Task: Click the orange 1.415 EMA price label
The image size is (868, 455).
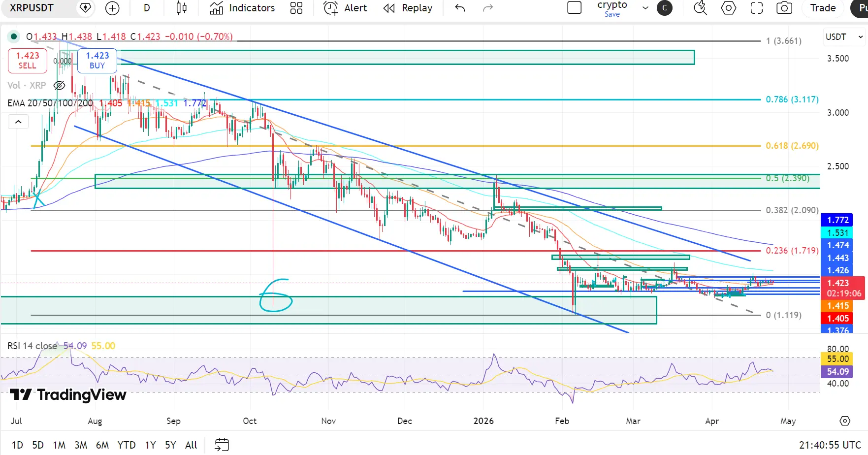Action: pos(837,306)
